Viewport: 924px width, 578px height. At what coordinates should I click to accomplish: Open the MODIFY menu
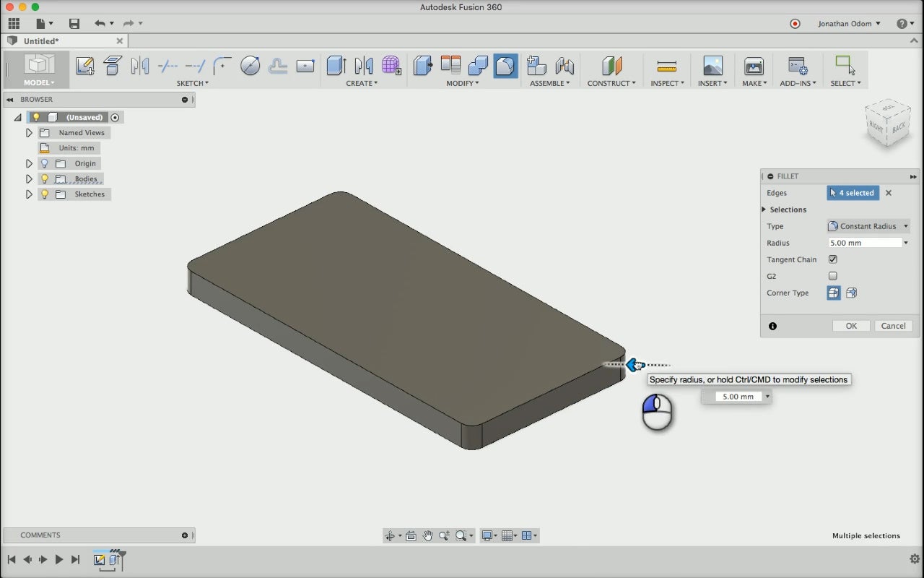click(462, 83)
